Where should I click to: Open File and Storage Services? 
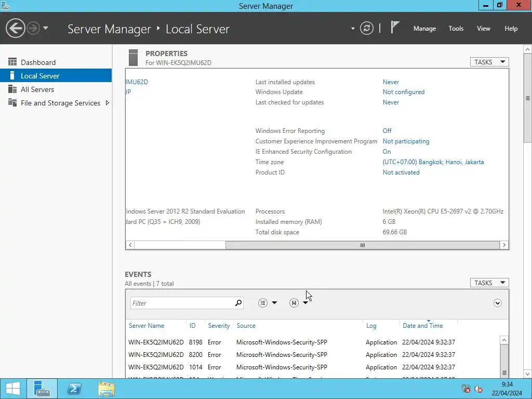[60, 103]
